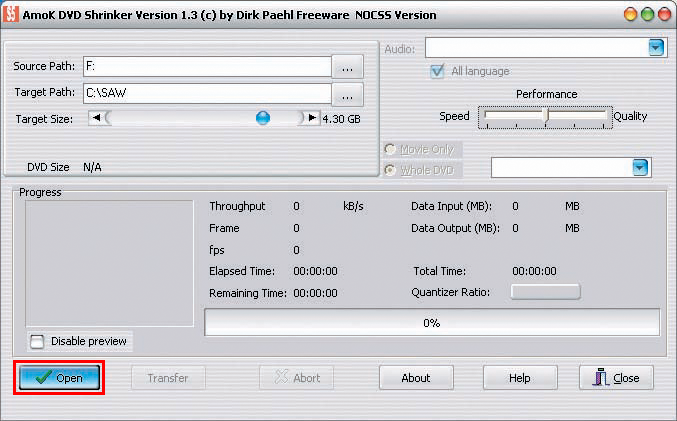Click the Total Time 00:00:00 value
677x421 pixels.
(x=535, y=271)
